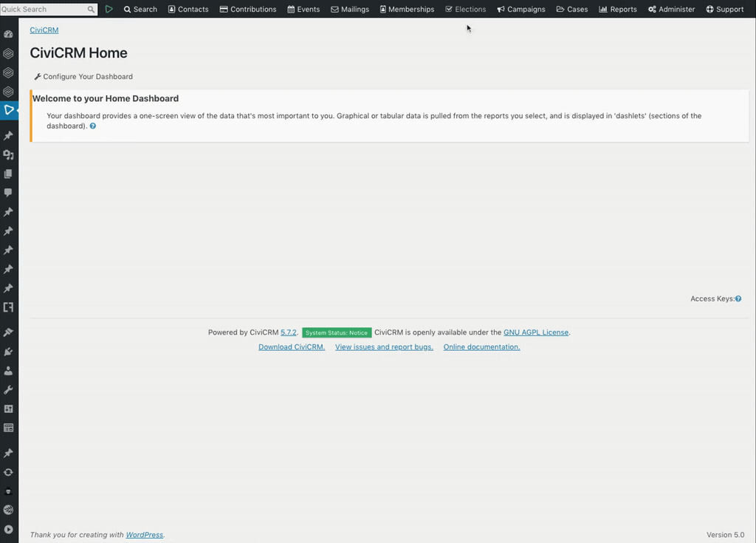This screenshot has width=756, height=543.
Task: Open the Tools wrench sidebar icon
Action: point(9,389)
